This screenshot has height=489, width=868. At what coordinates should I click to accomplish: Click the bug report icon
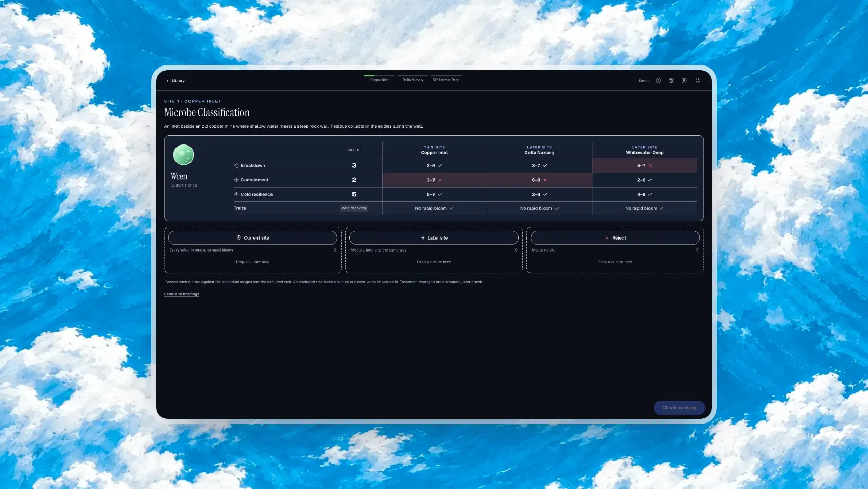(x=671, y=81)
